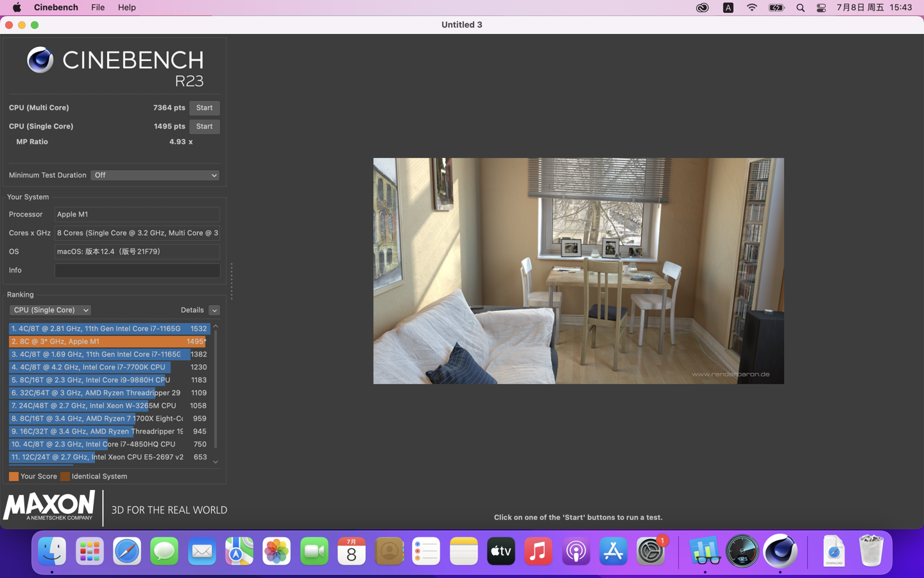Open Reminders in the dock

click(x=426, y=551)
